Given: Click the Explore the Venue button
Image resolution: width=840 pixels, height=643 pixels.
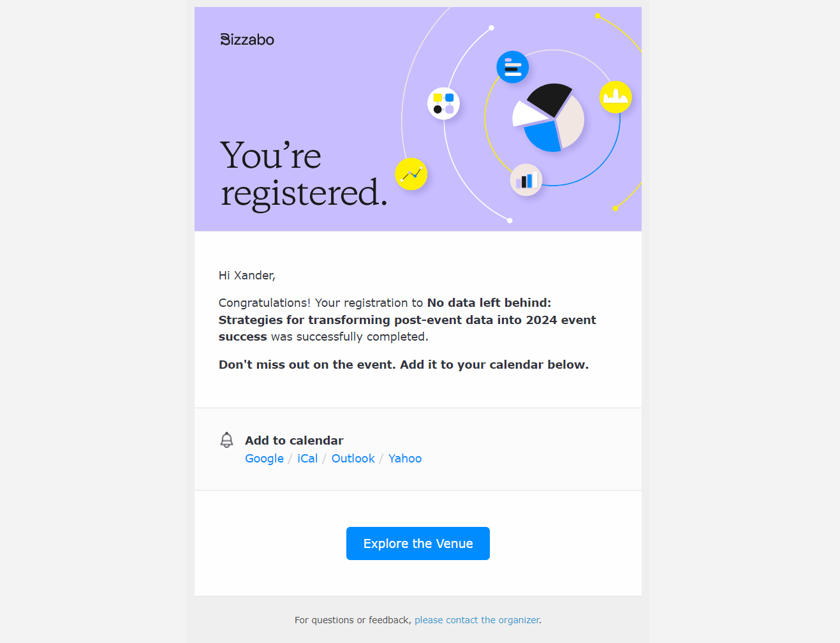Looking at the screenshot, I should click(x=418, y=543).
